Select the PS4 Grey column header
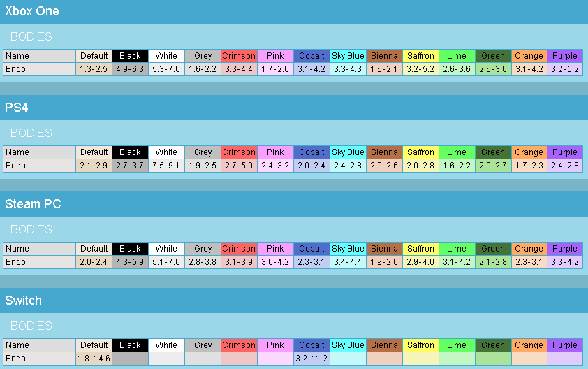 pyautogui.click(x=203, y=152)
